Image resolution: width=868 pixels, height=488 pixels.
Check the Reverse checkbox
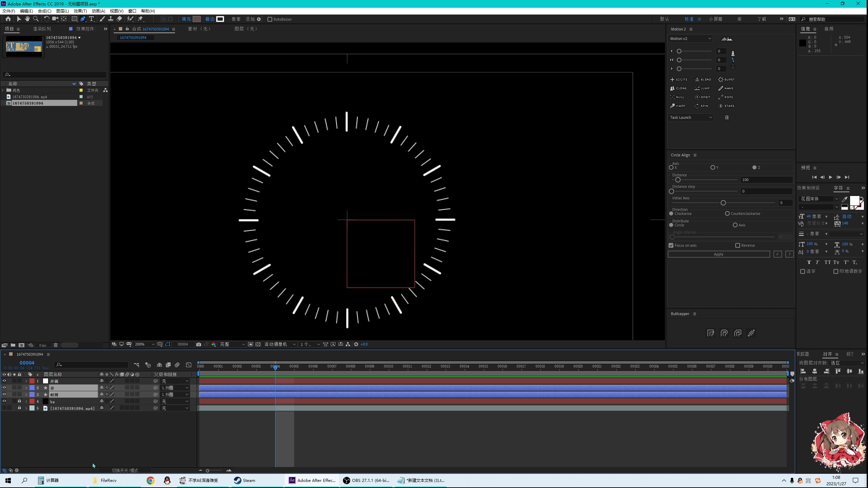tap(738, 245)
